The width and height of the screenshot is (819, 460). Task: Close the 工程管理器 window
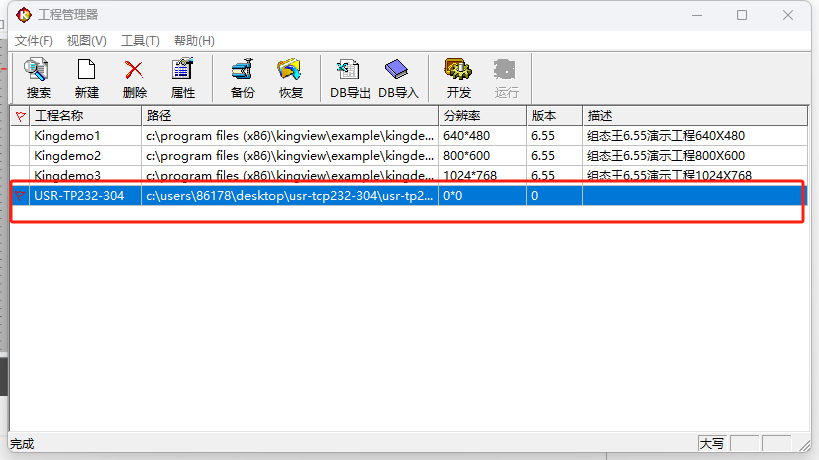[788, 15]
